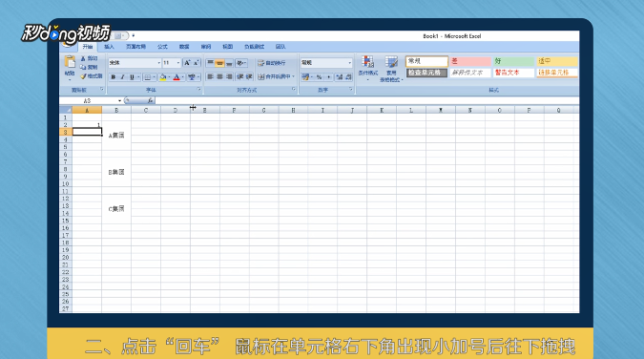Click the Percent Style icon
Viewport: 644px width, 359px height.
[x=319, y=77]
